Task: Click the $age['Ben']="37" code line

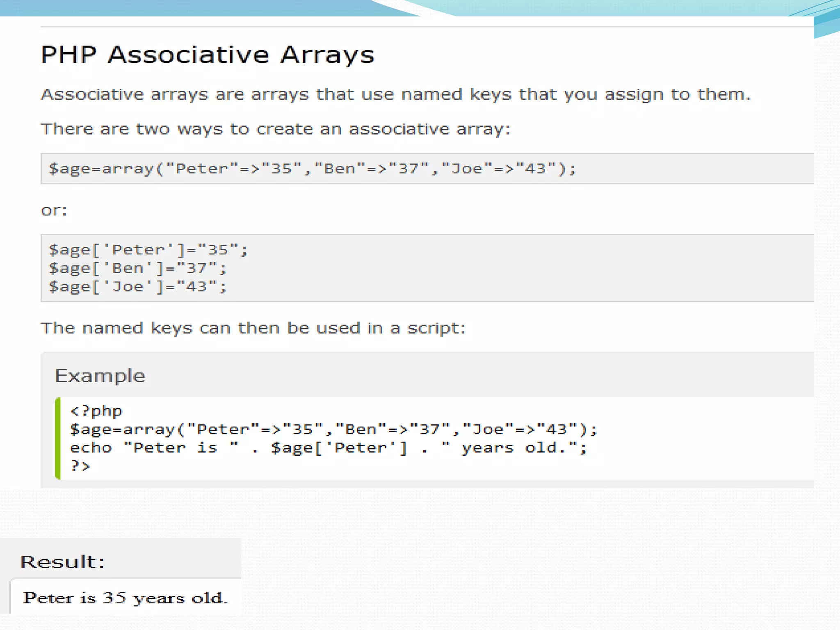Action: click(137, 268)
